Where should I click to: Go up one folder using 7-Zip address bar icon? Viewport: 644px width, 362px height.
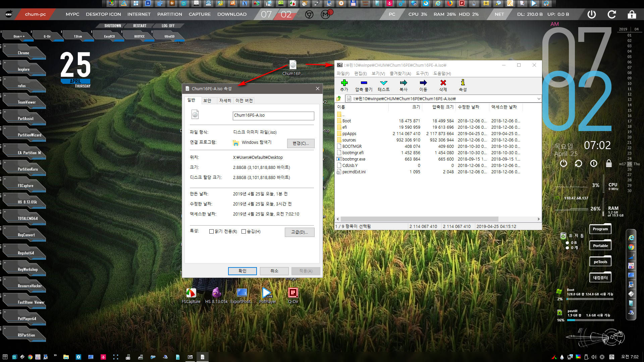point(339,99)
